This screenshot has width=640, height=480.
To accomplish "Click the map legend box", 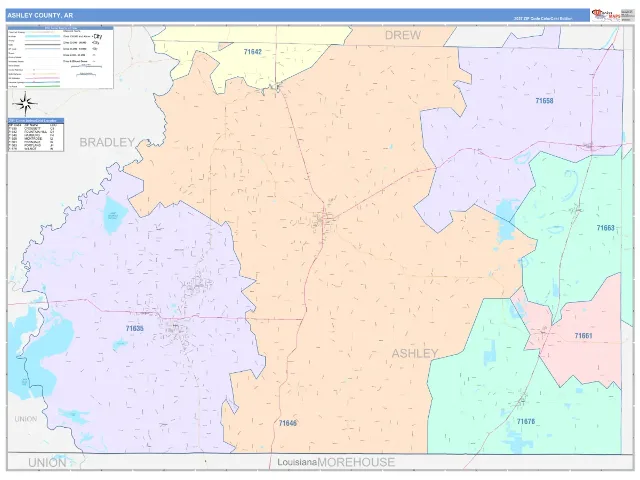I will pyautogui.click(x=60, y=58).
